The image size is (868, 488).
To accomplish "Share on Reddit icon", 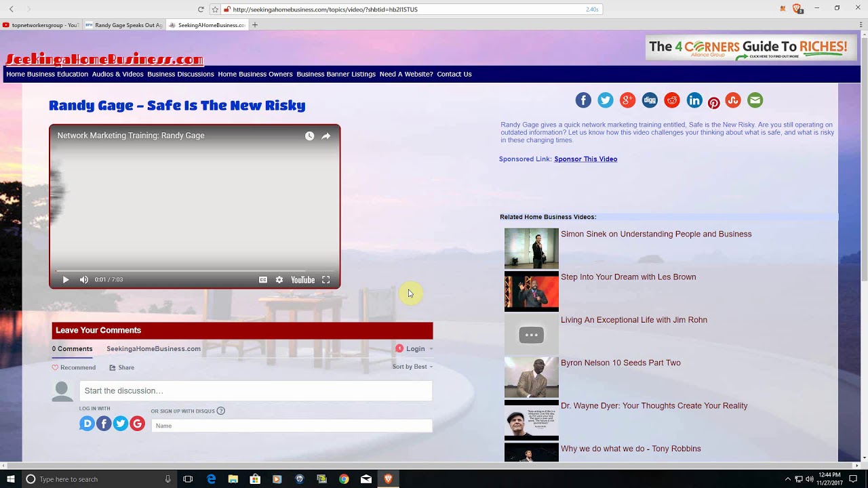I will pyautogui.click(x=672, y=100).
